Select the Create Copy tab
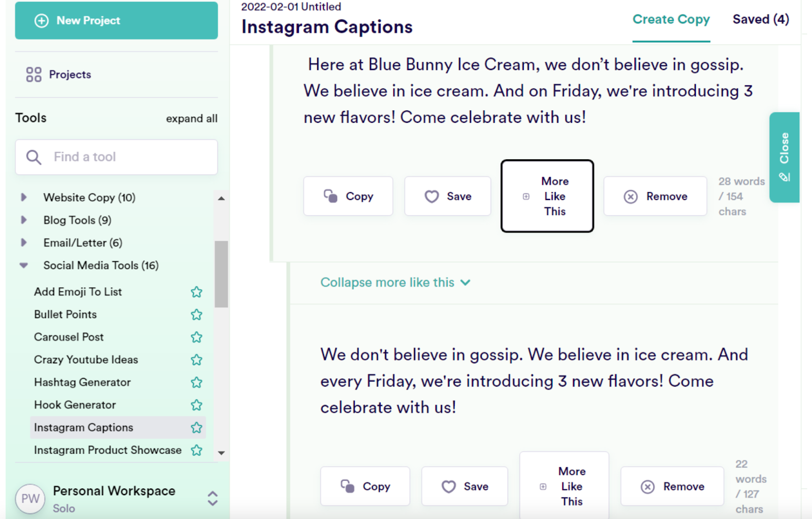Screen dimensions: 812x519 (x=670, y=20)
